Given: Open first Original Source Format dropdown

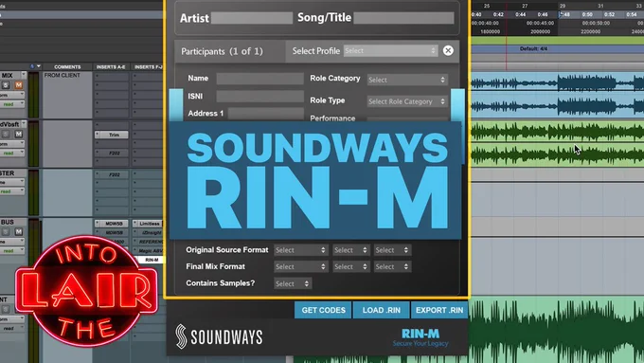Looking at the screenshot, I should coord(300,250).
